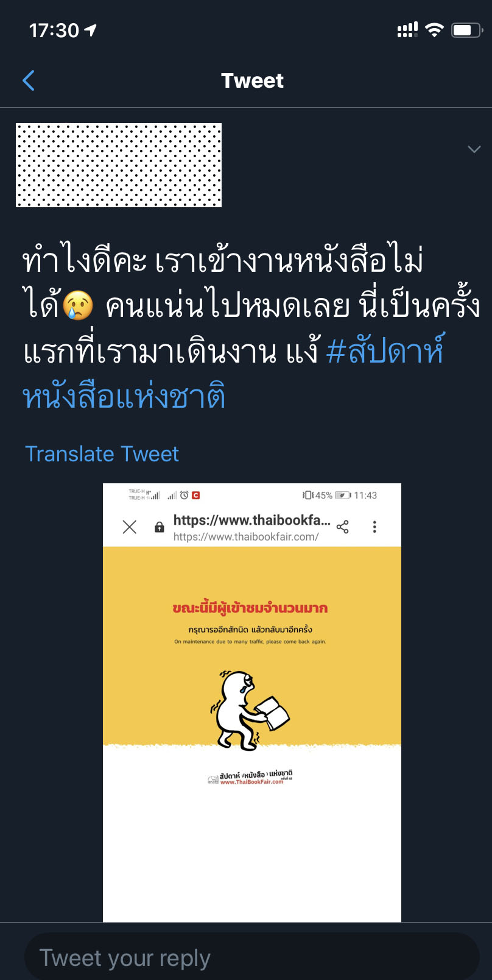Tap the Wi-Fi status icon

pos(434,30)
